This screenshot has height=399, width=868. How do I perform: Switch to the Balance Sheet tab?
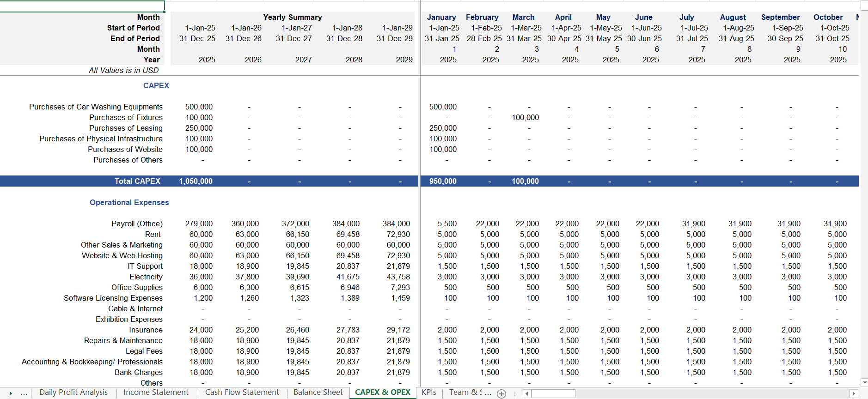click(x=318, y=393)
